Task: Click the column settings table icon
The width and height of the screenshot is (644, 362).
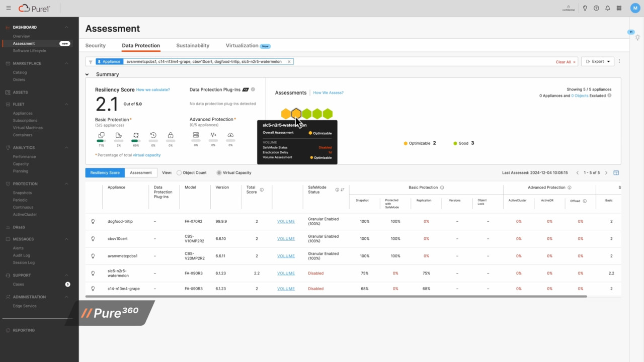Action: click(x=616, y=172)
